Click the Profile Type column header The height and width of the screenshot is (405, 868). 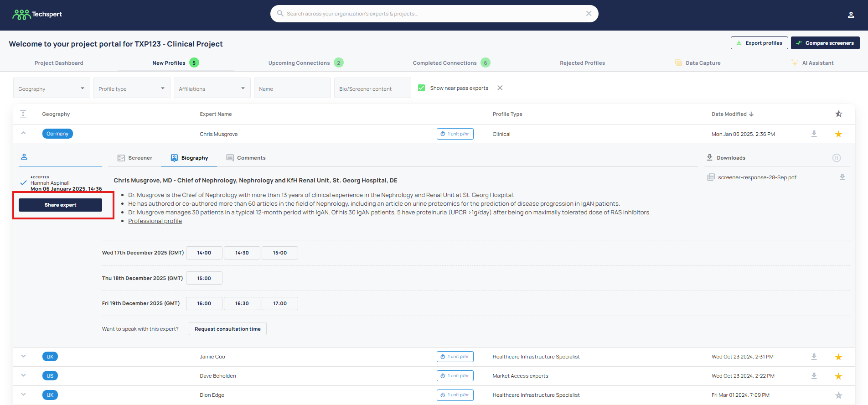507,114
